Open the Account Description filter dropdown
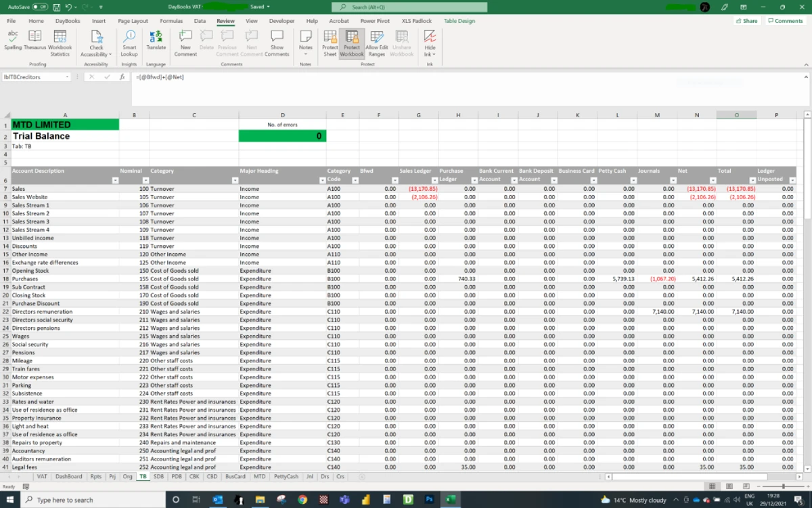812x508 pixels. click(115, 180)
